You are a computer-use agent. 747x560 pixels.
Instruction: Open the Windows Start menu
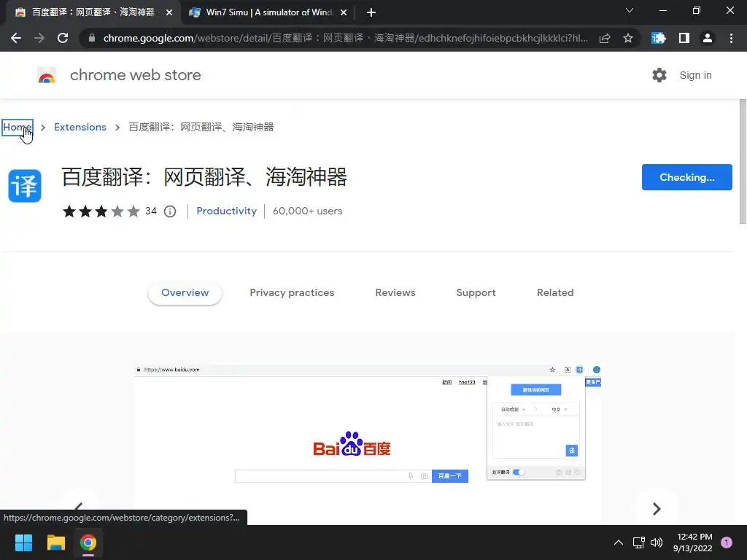point(23,542)
